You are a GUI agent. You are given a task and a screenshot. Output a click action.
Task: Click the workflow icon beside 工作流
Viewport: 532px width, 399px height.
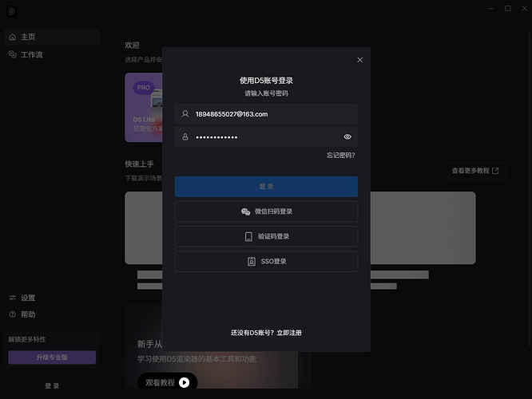pos(13,54)
